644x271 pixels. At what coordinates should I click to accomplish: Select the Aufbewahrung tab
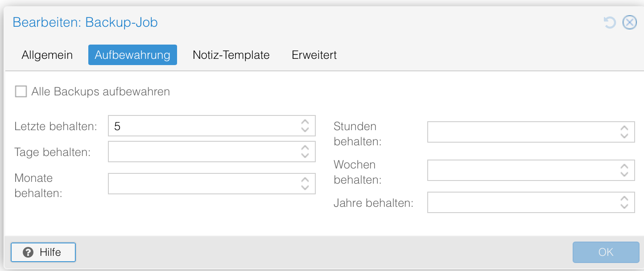pos(132,55)
